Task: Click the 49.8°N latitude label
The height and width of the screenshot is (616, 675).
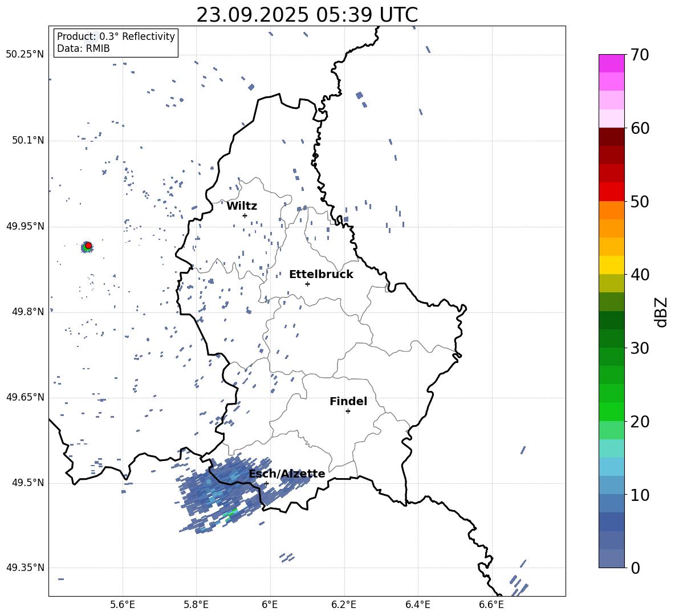Action: coord(27,312)
